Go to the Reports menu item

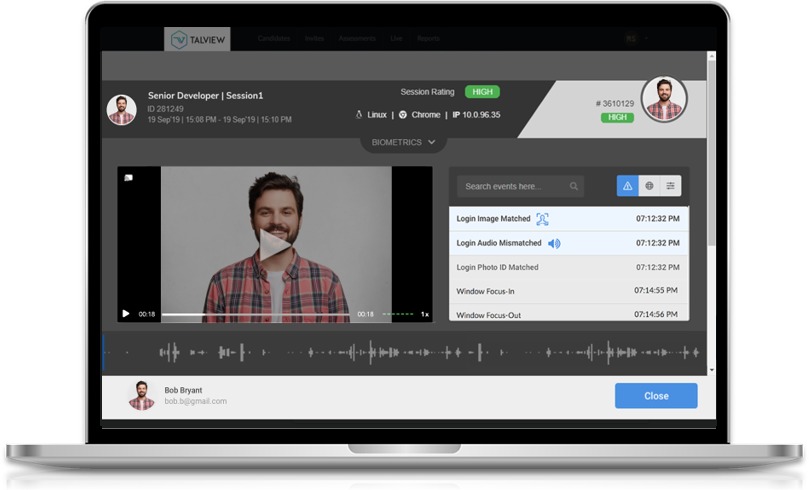pyautogui.click(x=428, y=39)
